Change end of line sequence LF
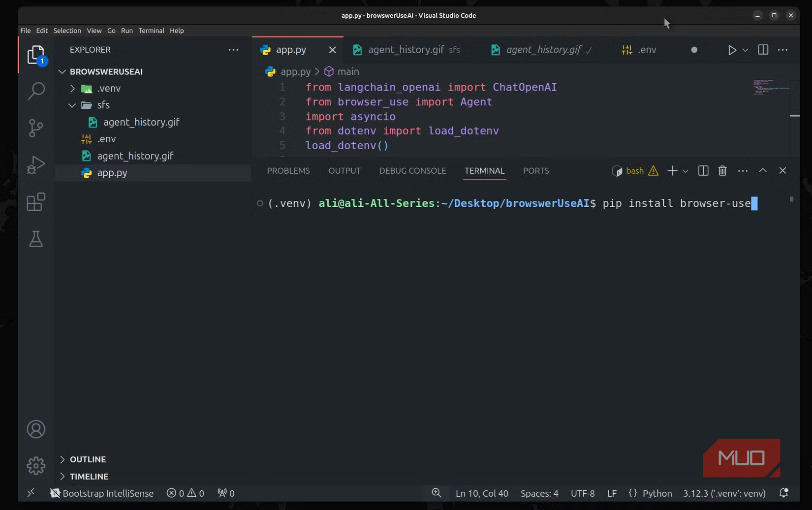 (612, 493)
